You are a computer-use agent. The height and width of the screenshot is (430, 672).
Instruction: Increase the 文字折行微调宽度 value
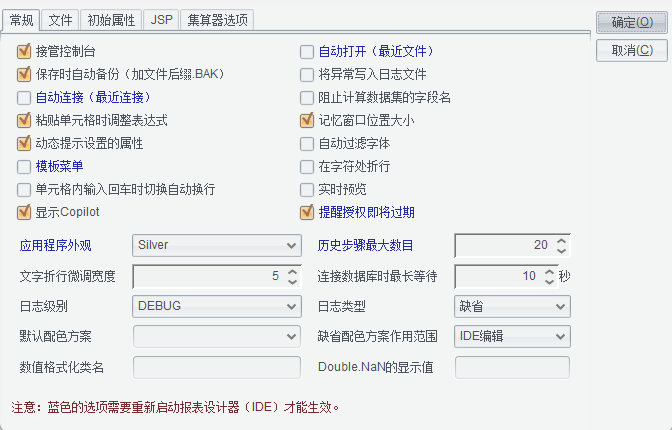(x=292, y=271)
